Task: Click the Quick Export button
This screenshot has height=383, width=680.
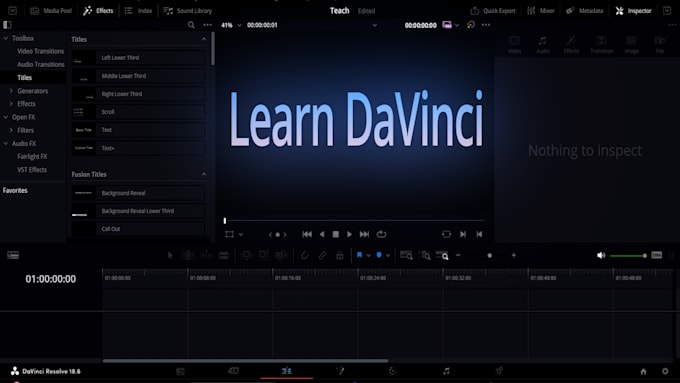Action: pos(493,11)
